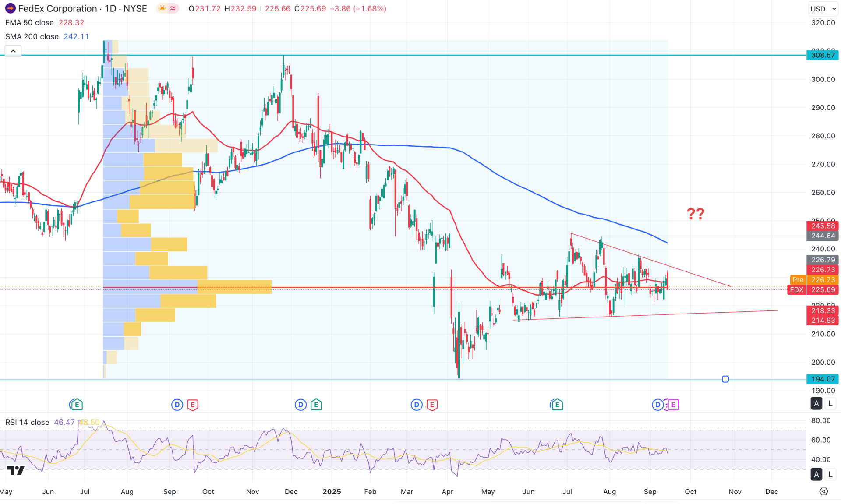Click the approximate data indicator icon
Image resolution: width=841 pixels, height=504 pixels.
[x=173, y=8]
